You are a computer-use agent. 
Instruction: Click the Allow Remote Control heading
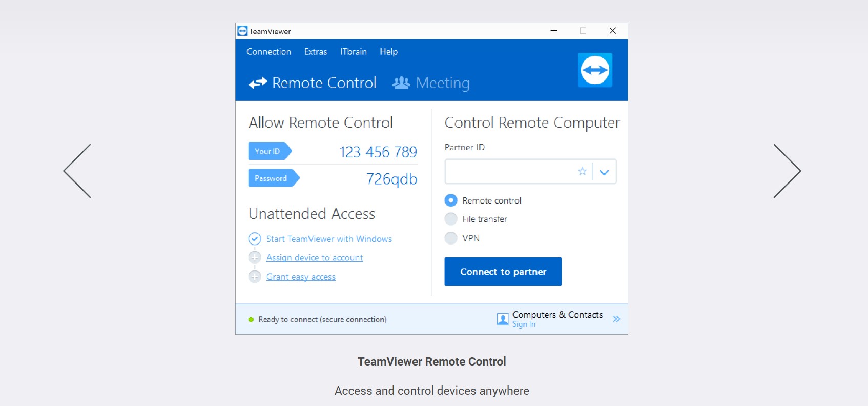(x=321, y=123)
